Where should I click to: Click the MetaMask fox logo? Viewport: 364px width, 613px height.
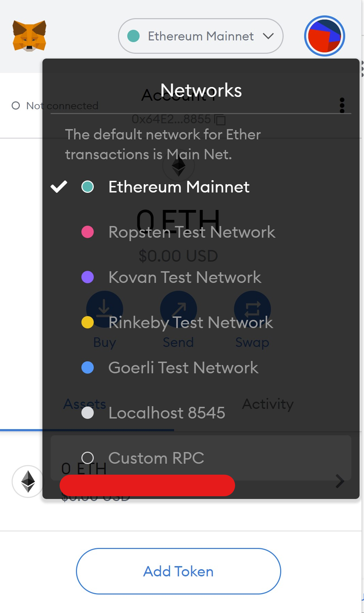click(29, 36)
